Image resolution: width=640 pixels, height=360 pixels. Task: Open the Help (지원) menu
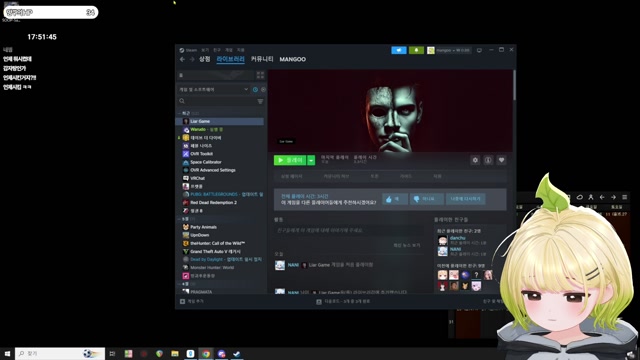pos(240,50)
